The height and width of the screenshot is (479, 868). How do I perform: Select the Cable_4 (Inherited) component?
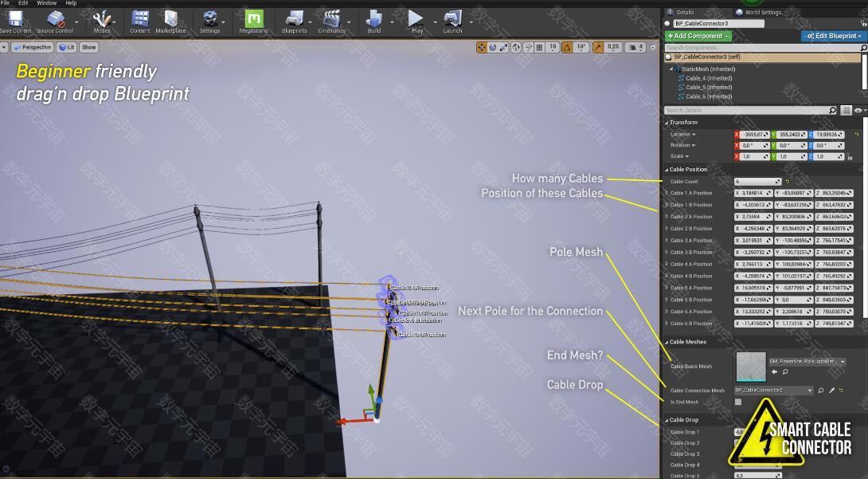pos(709,79)
